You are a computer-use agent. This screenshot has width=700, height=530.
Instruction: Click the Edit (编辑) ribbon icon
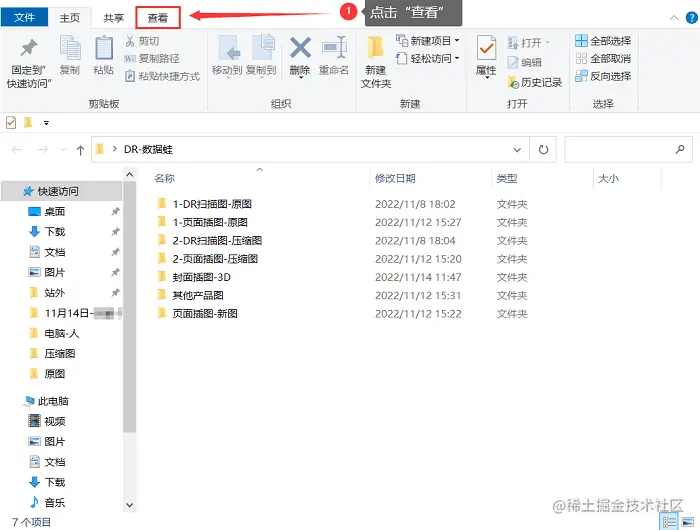(513, 63)
